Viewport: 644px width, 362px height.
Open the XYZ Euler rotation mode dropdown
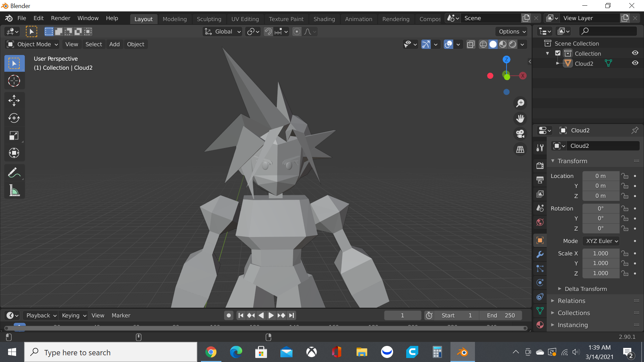601,241
